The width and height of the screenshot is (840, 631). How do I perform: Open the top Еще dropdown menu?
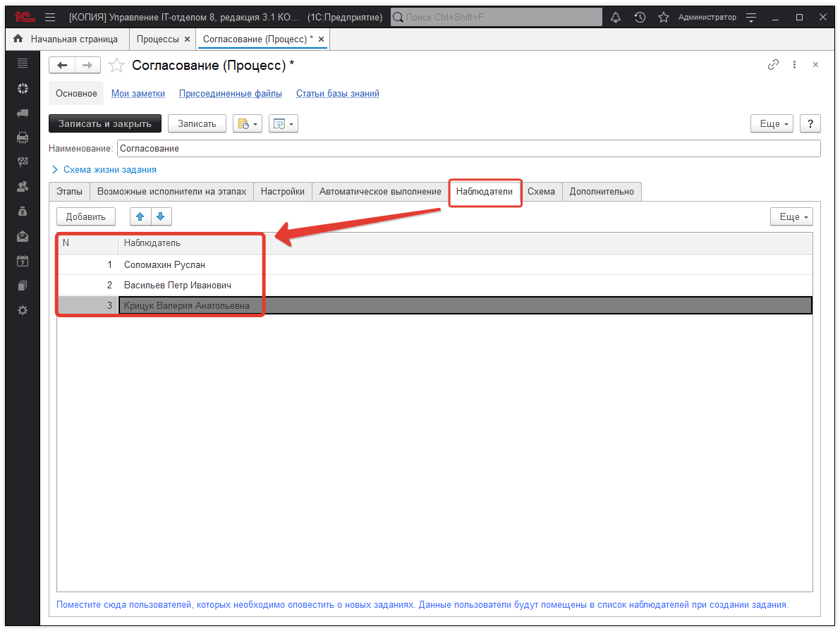[x=774, y=123]
